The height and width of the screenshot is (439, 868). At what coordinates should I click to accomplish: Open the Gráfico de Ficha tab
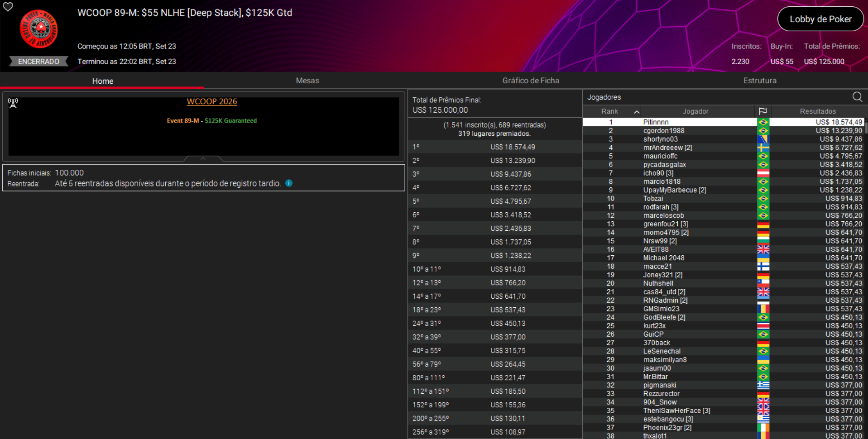(531, 81)
